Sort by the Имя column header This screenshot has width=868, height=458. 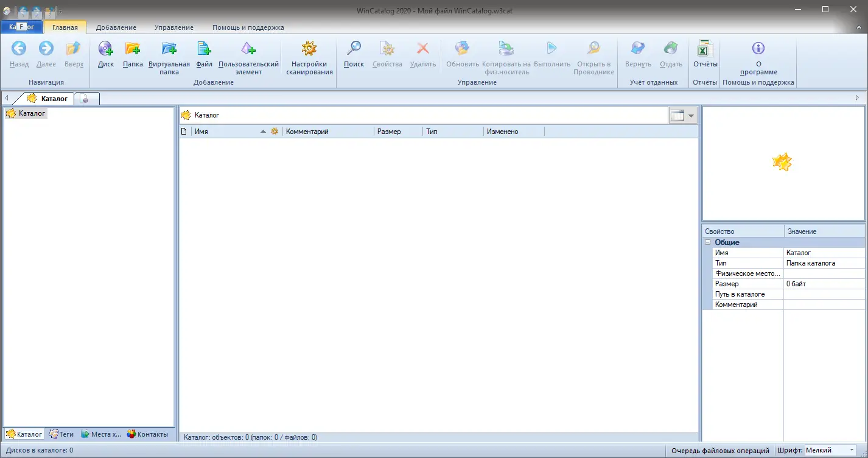click(x=230, y=132)
